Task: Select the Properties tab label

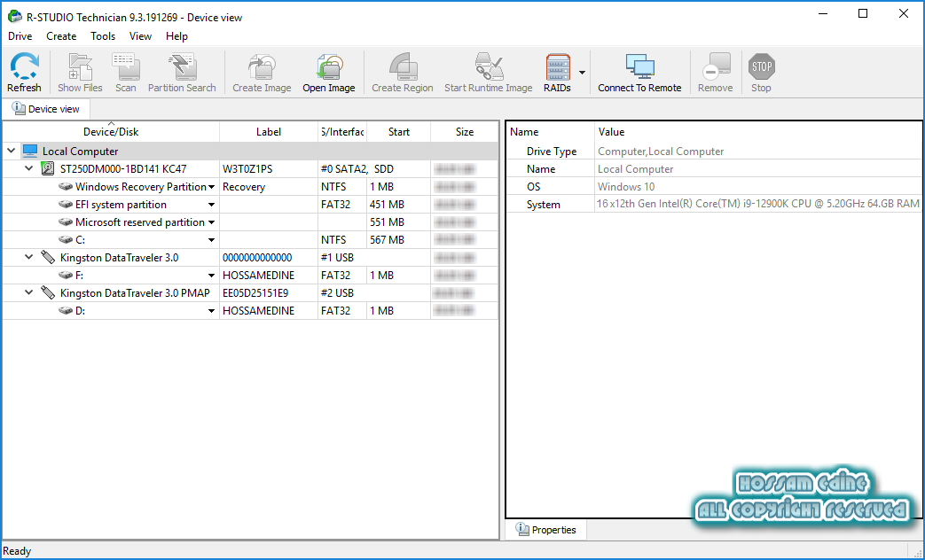Action: [x=554, y=530]
